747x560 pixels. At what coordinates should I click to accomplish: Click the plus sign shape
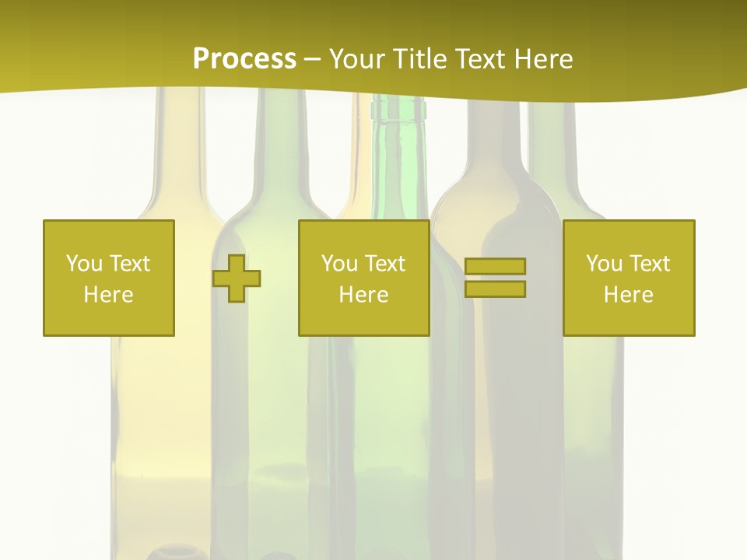click(237, 278)
